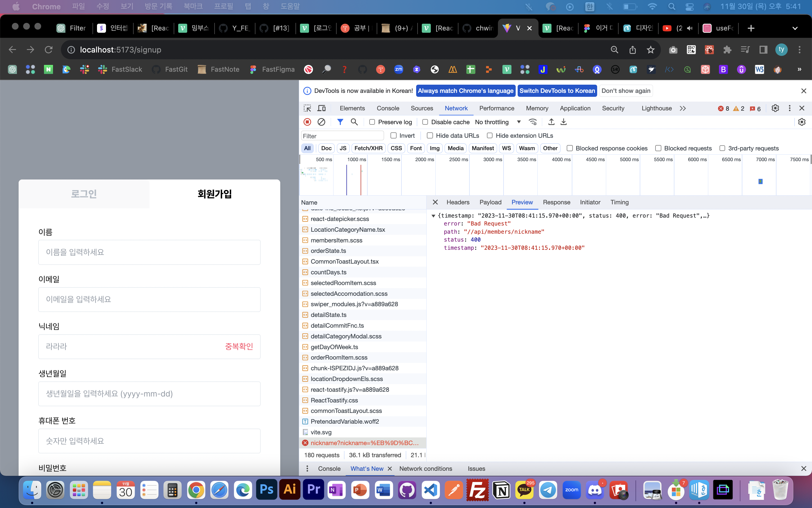Focus the 이메일 input field

click(x=149, y=299)
